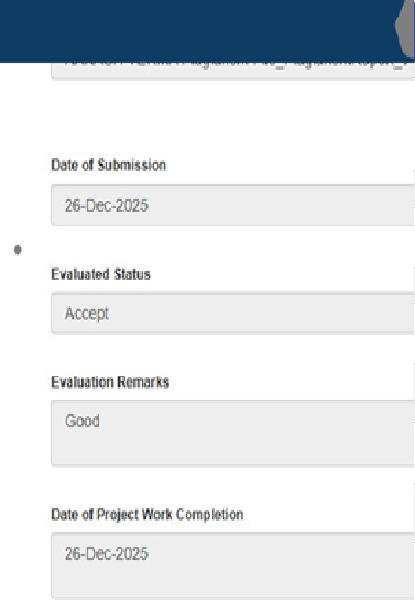The height and width of the screenshot is (603, 415).
Task: Click the word 'Completion' in the bottom label
Action: pos(210,514)
